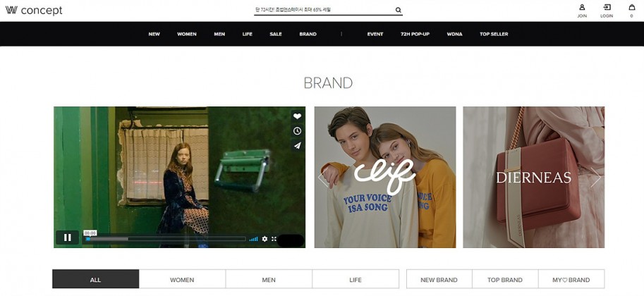Open the BRAND menu

308,34
